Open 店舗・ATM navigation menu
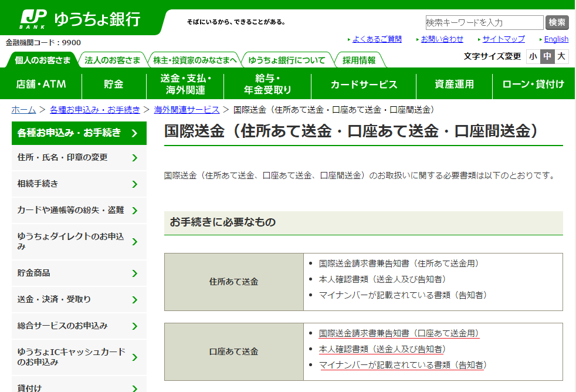The width and height of the screenshot is (576, 392). click(41, 84)
